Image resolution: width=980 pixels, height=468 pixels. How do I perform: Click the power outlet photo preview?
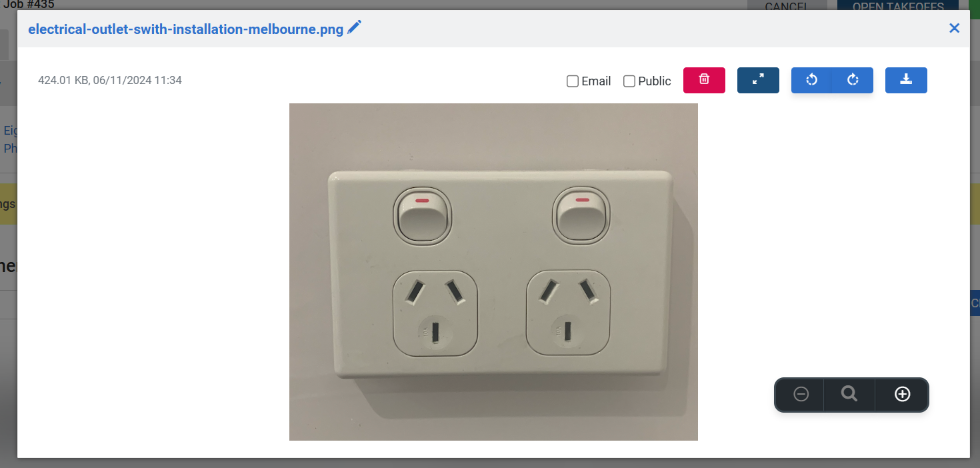coord(493,272)
